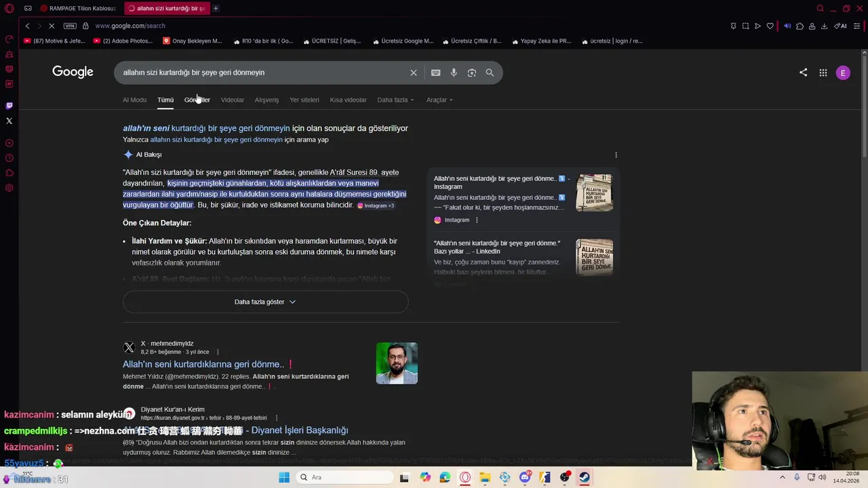
Task: Toggle the blue sound icon in toolbar
Action: tap(787, 26)
